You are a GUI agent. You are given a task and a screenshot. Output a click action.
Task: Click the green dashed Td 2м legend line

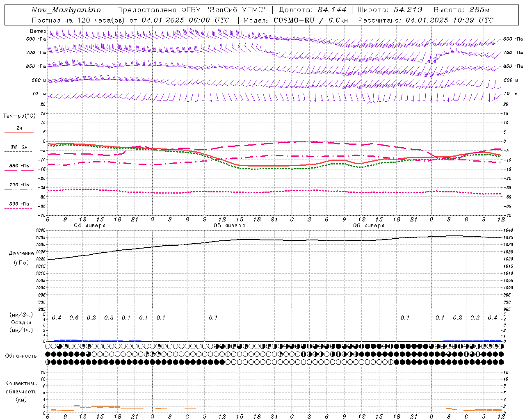(x=18, y=151)
